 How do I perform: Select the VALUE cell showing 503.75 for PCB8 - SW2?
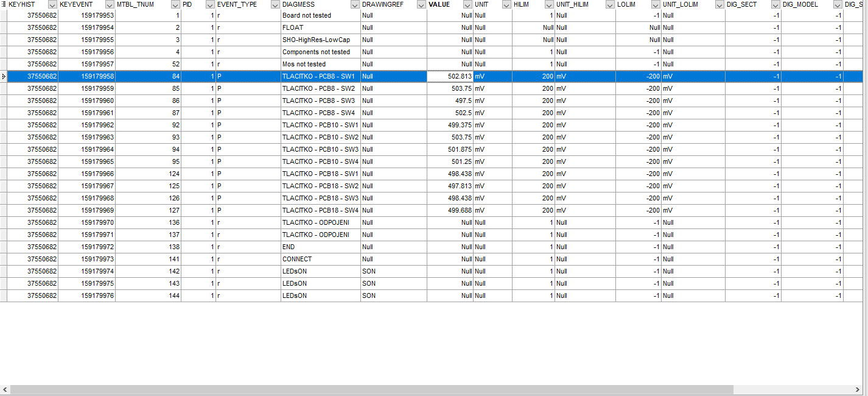(x=450, y=88)
